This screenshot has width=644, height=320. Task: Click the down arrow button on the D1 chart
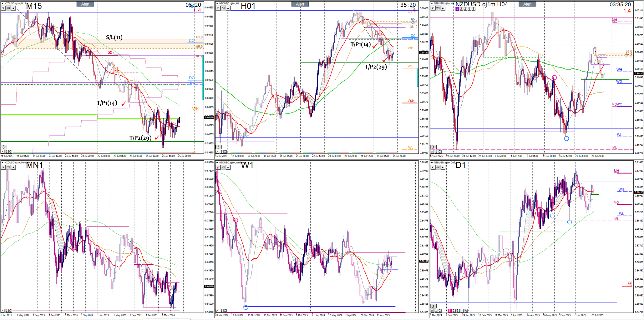pos(433,167)
